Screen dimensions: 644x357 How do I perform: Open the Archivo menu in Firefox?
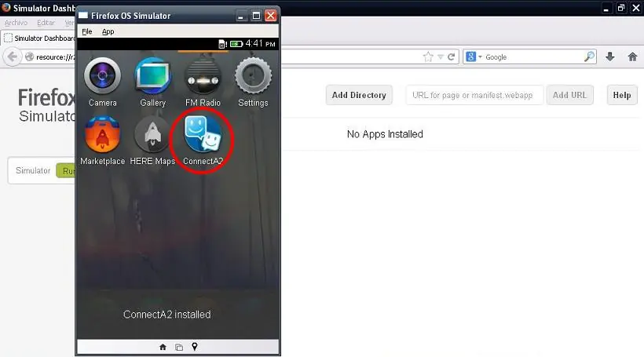(x=16, y=23)
